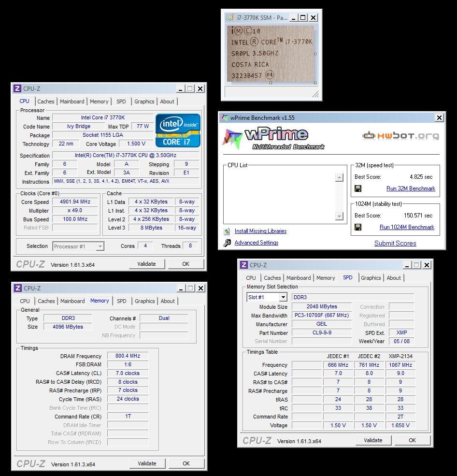Click the wPrime logo graphic
The image size is (457, 476).
[273, 139]
